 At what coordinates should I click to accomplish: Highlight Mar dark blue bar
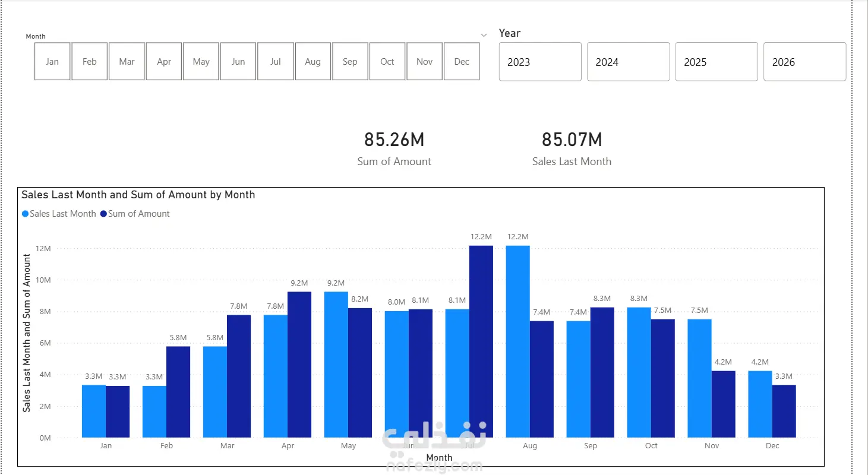[x=239, y=376]
